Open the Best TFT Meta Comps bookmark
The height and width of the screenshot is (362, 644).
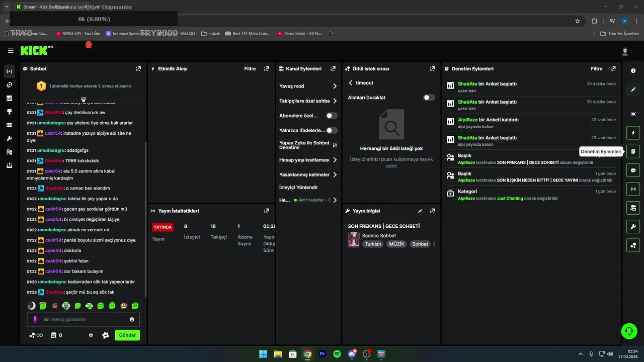point(248,34)
